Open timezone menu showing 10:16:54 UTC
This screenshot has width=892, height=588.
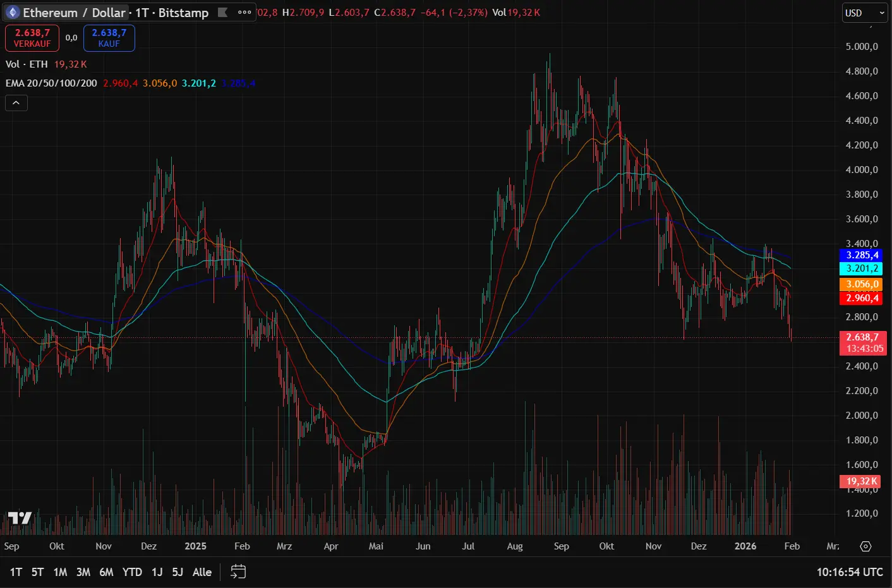[849, 572]
